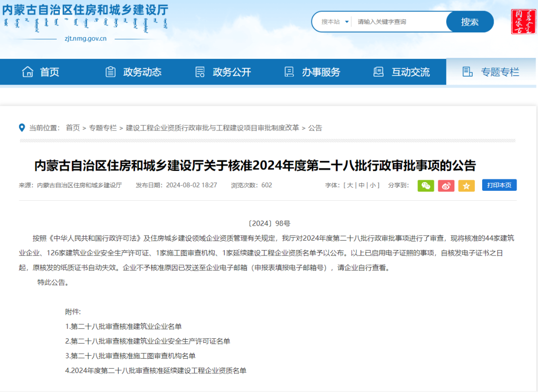Screen dimensions: 538x392
Task: Click the clipboard icon beside 政务动态
Action: tap(111, 72)
